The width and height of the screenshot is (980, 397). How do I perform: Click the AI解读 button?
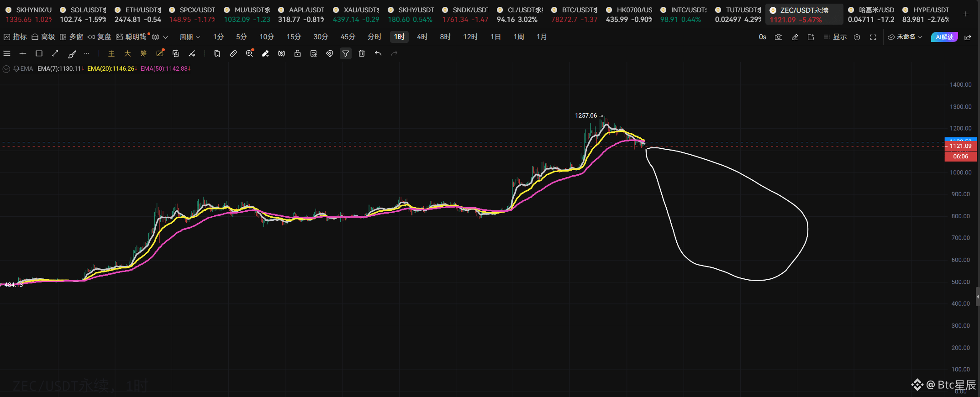[x=944, y=37]
